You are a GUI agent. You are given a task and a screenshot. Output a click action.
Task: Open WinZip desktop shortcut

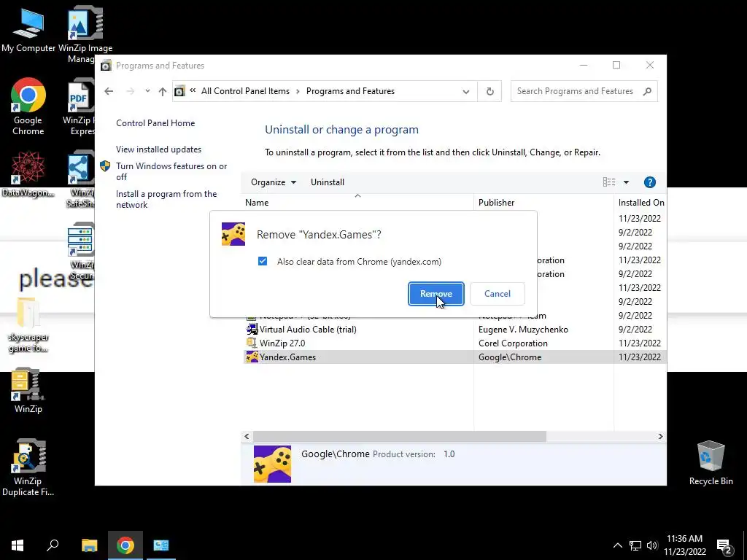28,390
